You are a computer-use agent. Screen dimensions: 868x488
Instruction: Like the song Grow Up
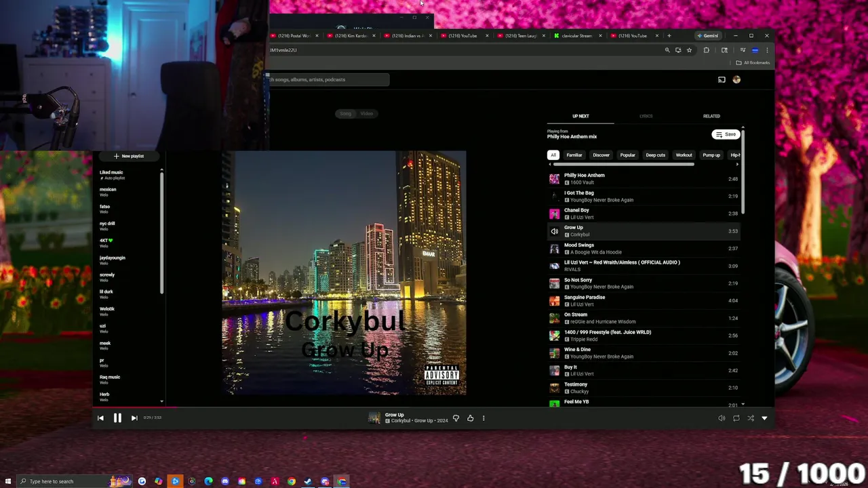[x=470, y=418]
